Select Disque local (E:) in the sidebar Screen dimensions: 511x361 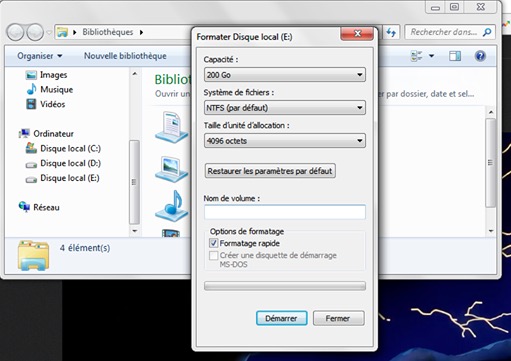tap(70, 178)
